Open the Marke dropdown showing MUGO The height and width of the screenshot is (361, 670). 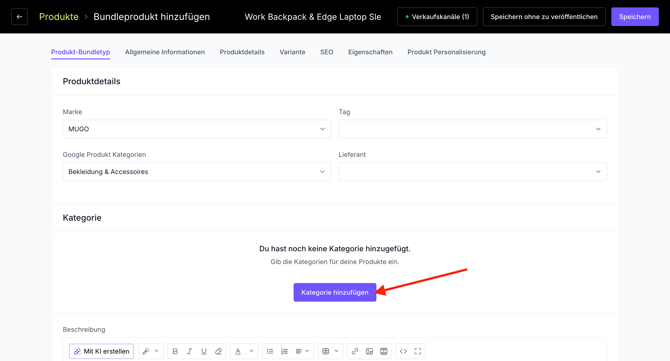(x=197, y=129)
